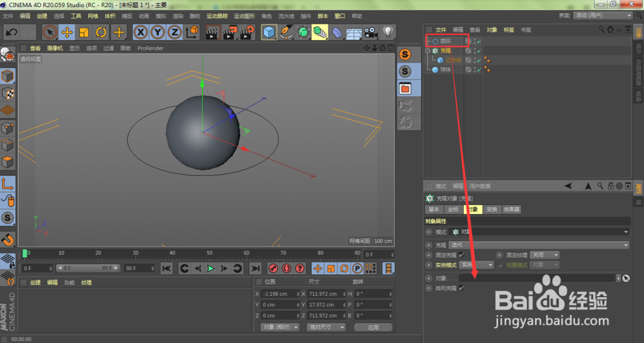The height and width of the screenshot is (343, 644).
Task: Open the blue deformer icon
Action: (x=337, y=32)
